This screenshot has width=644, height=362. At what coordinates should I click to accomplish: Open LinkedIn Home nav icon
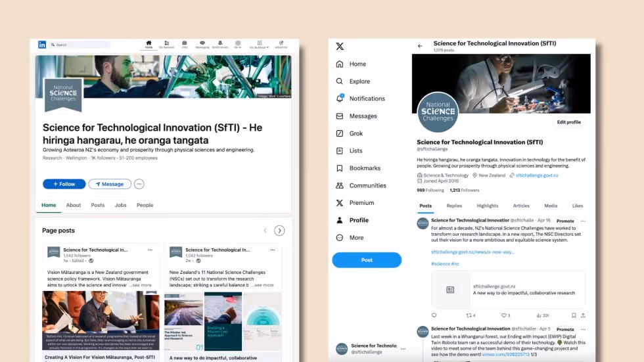pyautogui.click(x=149, y=44)
